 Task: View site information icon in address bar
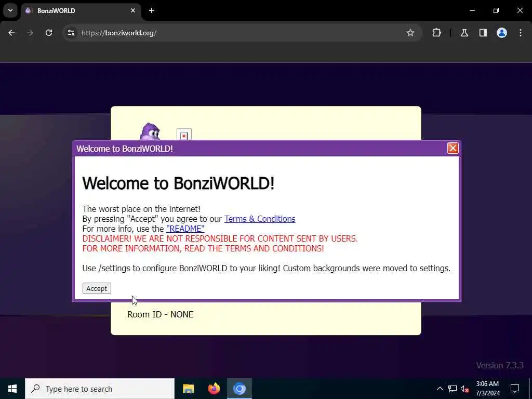(71, 33)
